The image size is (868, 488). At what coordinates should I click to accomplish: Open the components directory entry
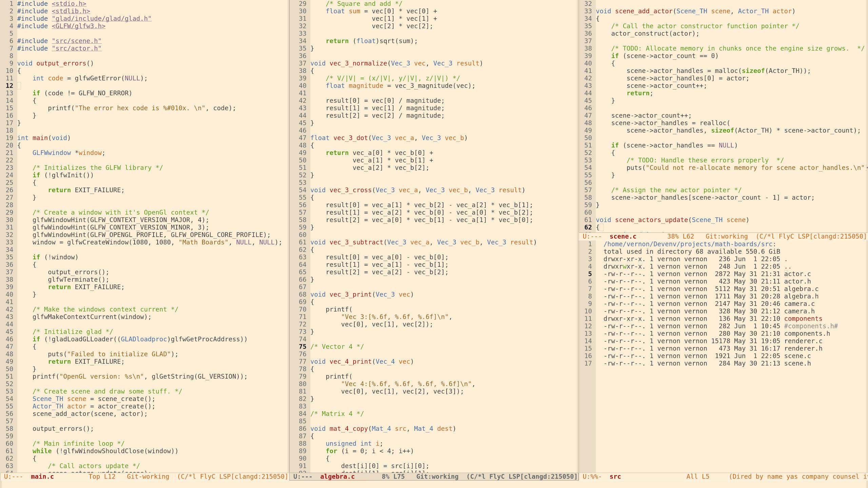pyautogui.click(x=803, y=319)
